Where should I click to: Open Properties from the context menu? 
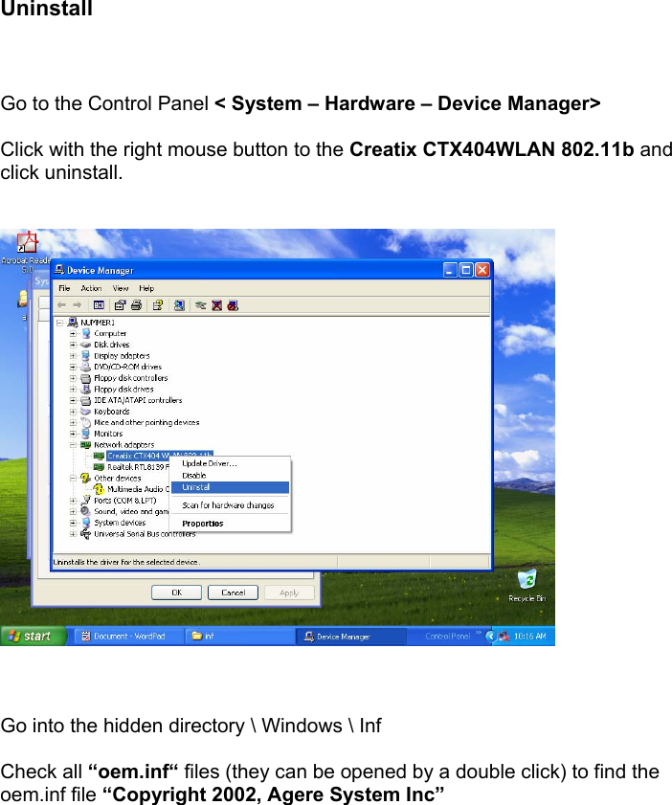(230, 524)
